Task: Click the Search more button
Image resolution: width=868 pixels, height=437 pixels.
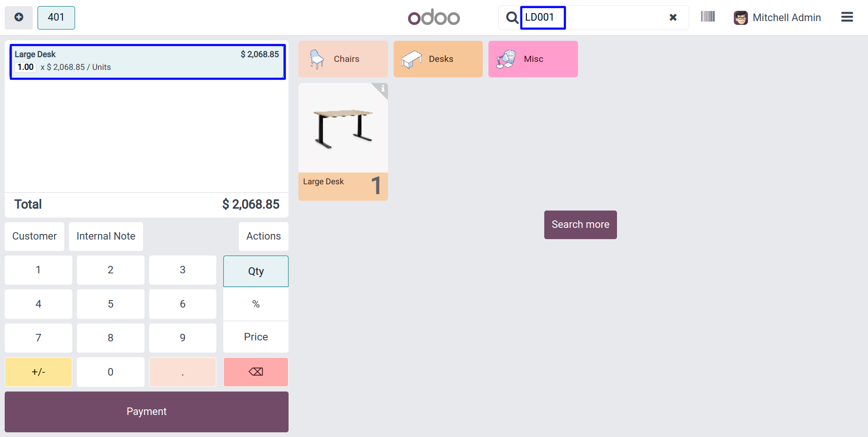Action: tap(580, 225)
